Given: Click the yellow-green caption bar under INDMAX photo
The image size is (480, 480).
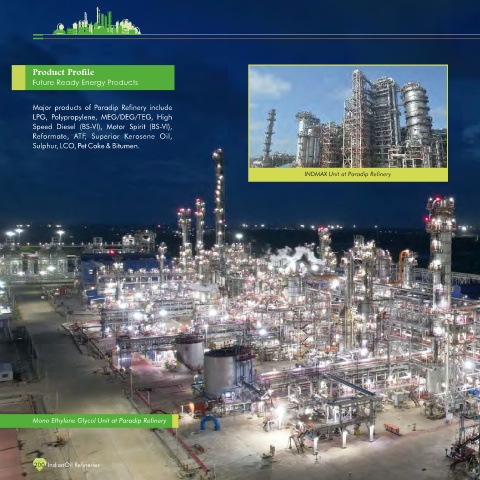Looking at the screenshot, I should click(x=348, y=174).
